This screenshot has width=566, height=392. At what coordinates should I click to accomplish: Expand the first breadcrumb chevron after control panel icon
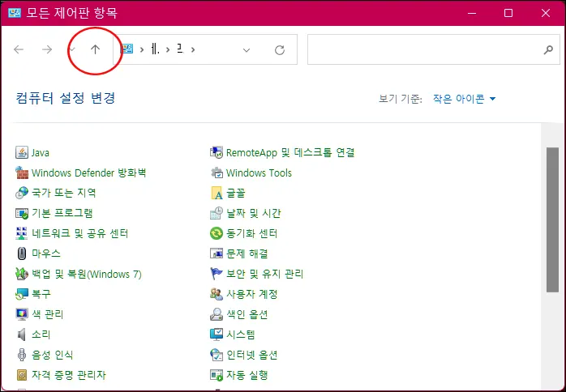142,49
